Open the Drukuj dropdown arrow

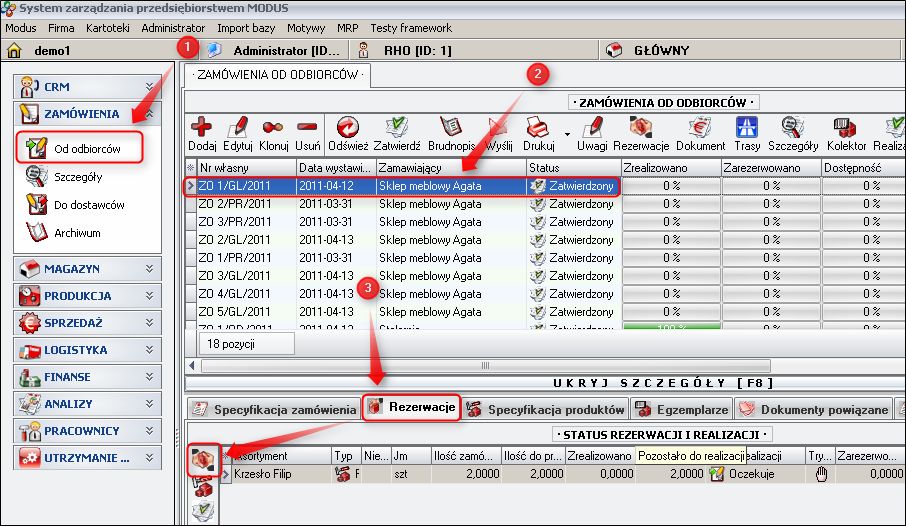pos(567,133)
